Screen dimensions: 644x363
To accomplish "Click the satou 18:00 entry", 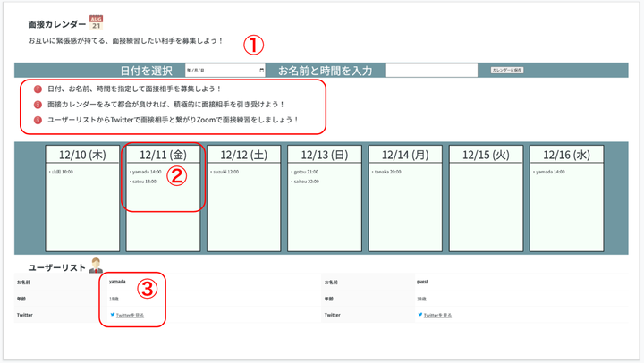I will 144,181.
